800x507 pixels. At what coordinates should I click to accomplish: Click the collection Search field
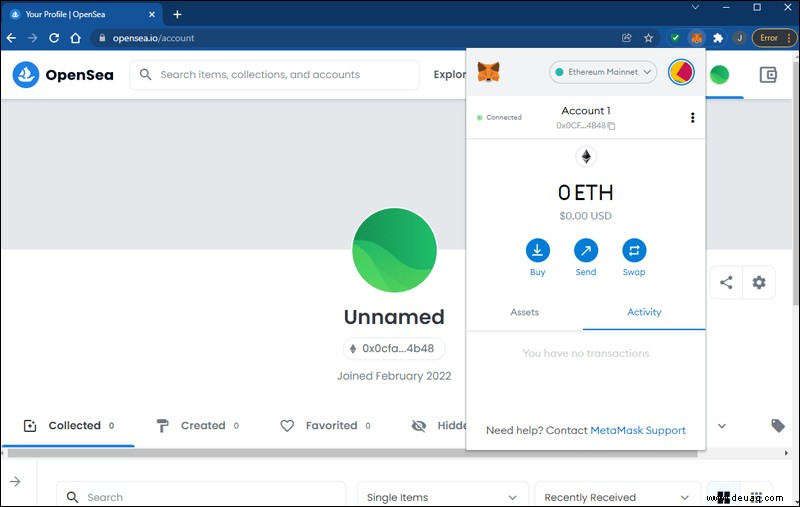pos(201,497)
